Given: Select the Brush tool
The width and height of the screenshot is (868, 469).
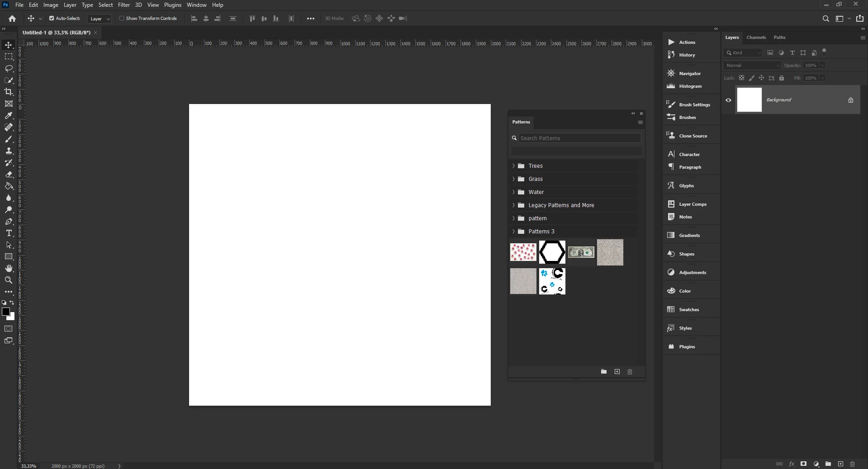Looking at the screenshot, I should click(x=9, y=139).
